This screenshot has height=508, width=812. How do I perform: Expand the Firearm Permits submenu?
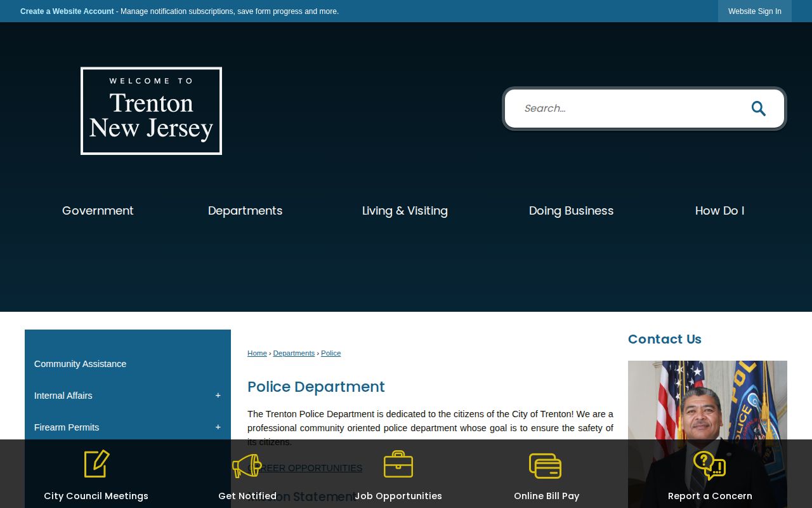pyautogui.click(x=218, y=427)
